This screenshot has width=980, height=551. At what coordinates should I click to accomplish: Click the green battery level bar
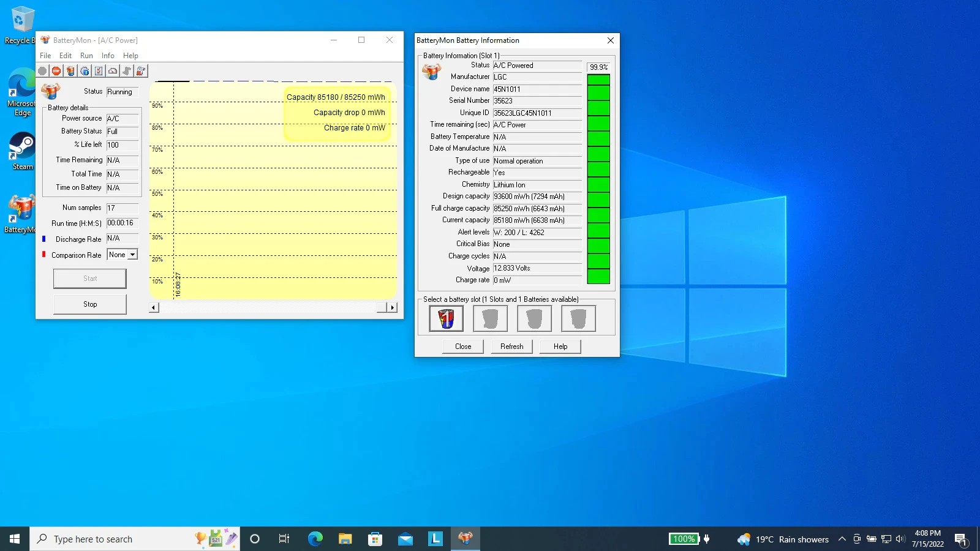(598, 179)
